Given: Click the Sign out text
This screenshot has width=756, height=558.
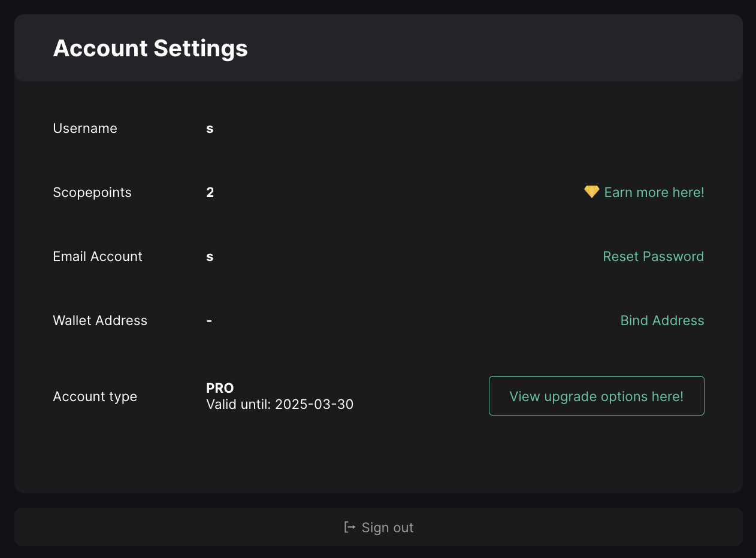Looking at the screenshot, I should tap(388, 527).
